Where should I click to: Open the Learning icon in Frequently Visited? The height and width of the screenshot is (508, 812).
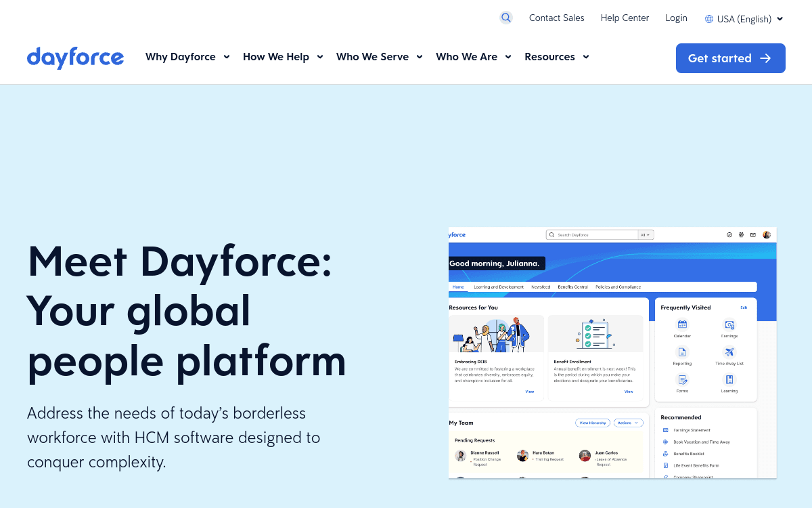coord(729,380)
